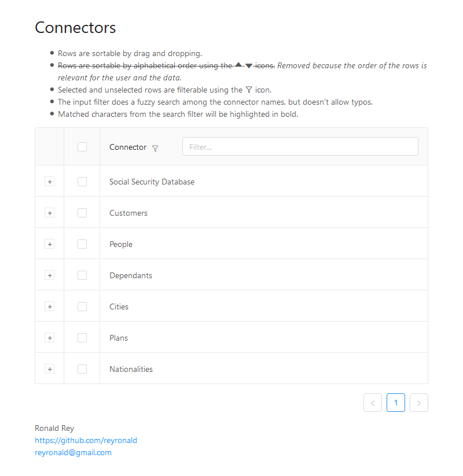Click the Nationalities row name
This screenshot has height=476, width=463.
[131, 369]
